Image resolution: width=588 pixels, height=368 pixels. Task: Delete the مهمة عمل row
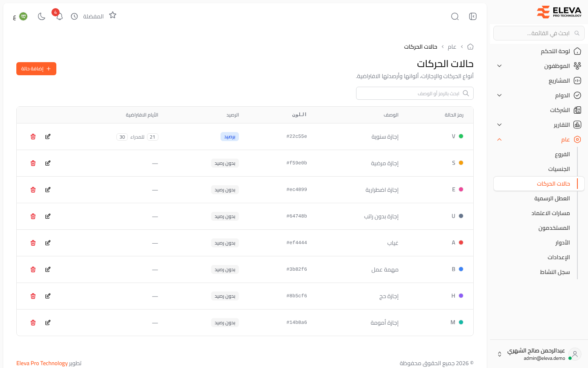(x=33, y=269)
